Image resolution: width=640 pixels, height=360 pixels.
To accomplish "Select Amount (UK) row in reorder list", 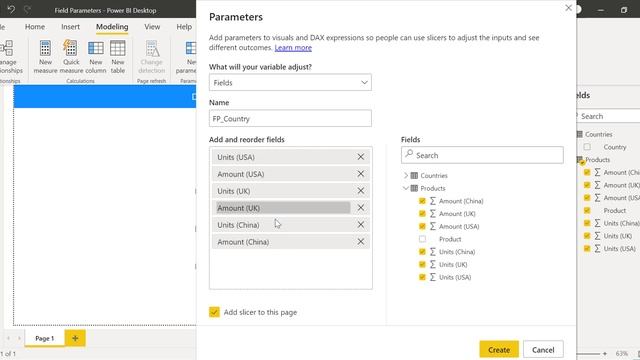I will tap(291, 208).
